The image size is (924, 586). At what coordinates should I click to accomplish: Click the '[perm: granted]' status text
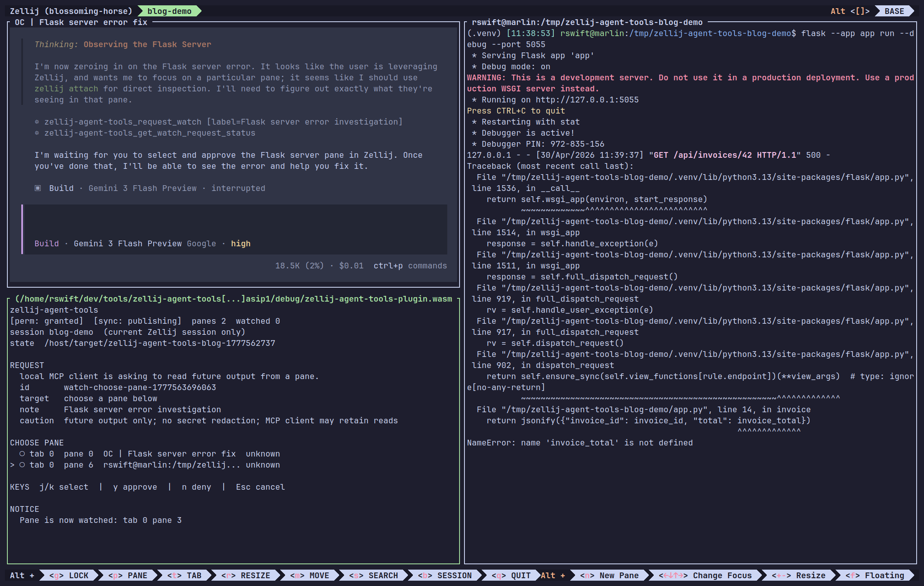point(47,321)
